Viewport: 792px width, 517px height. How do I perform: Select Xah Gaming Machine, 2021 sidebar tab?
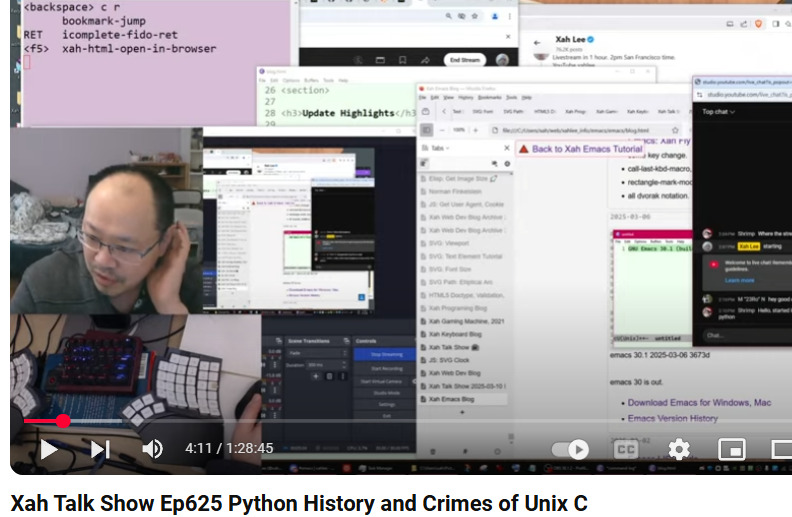463,321
